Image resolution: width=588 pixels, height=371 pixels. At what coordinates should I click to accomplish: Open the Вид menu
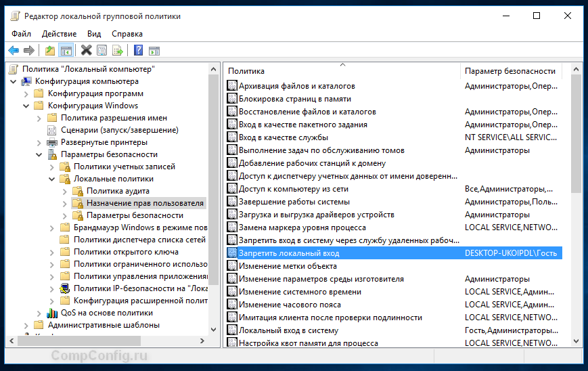(x=94, y=34)
